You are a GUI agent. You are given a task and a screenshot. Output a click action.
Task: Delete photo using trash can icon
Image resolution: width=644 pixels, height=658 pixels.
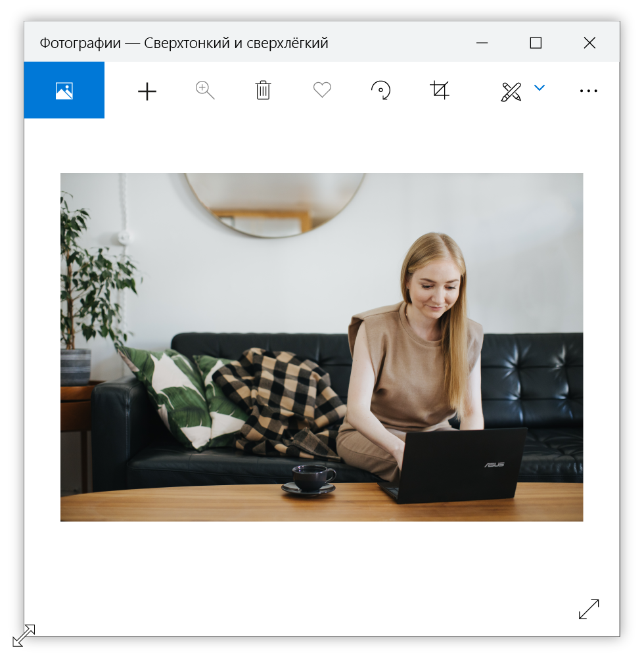click(x=263, y=90)
